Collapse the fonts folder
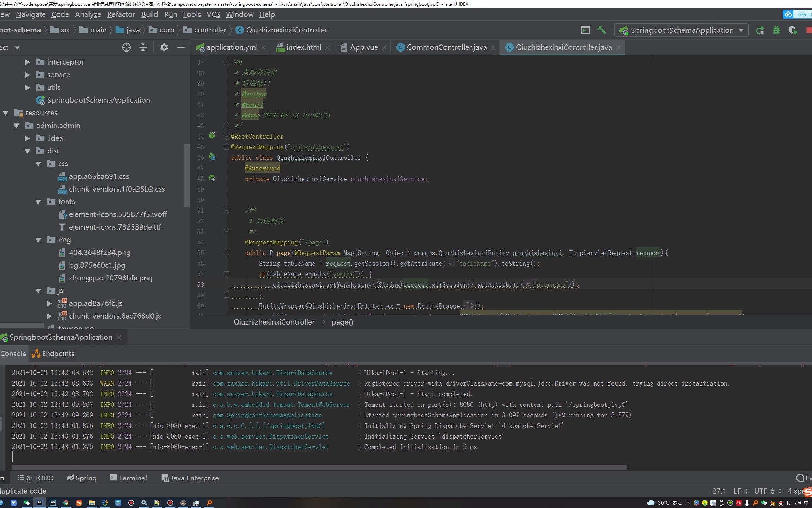 38,202
